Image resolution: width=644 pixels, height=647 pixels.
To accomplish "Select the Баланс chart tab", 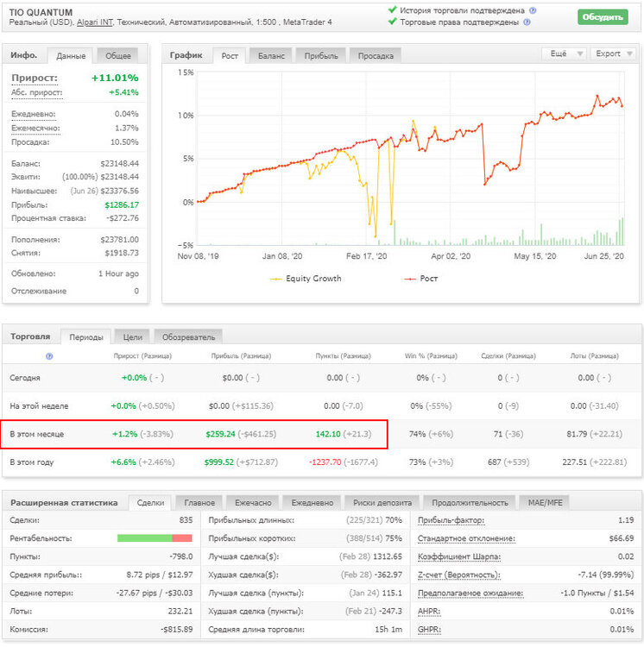I will [x=271, y=56].
